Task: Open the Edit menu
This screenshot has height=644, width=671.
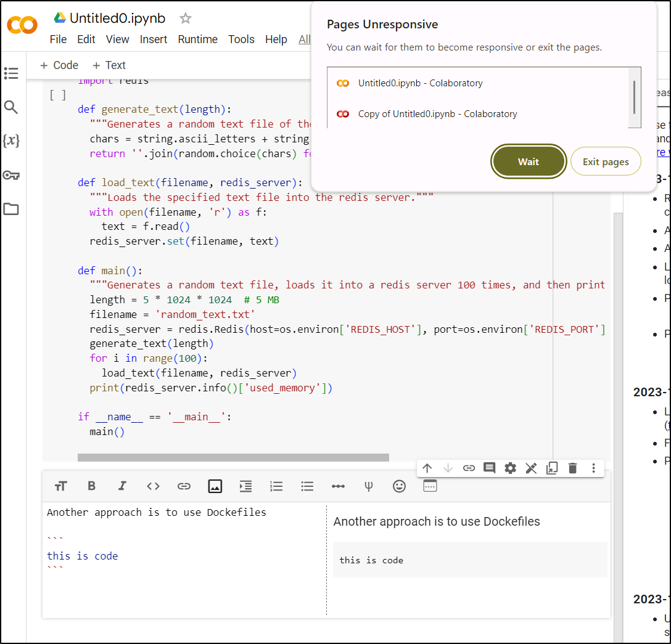Action: coord(86,39)
